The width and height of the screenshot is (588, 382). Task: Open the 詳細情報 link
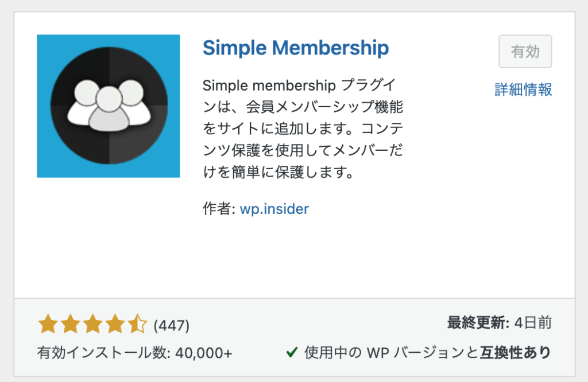[523, 90]
